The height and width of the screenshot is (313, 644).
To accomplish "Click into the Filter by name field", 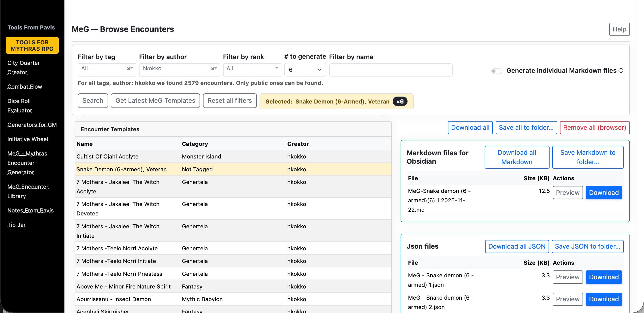I will tap(390, 70).
